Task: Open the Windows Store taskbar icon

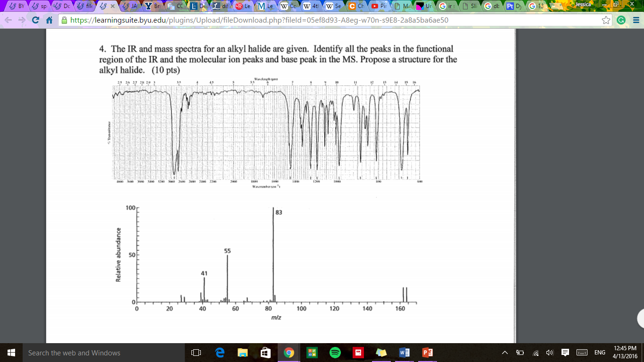Action: (x=265, y=353)
